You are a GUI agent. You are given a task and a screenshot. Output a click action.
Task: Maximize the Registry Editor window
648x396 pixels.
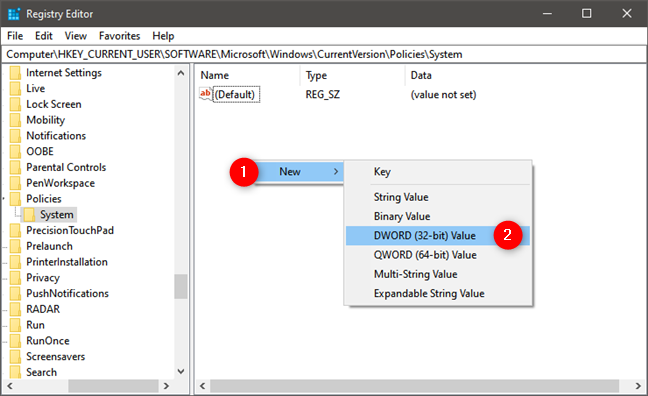(586, 14)
